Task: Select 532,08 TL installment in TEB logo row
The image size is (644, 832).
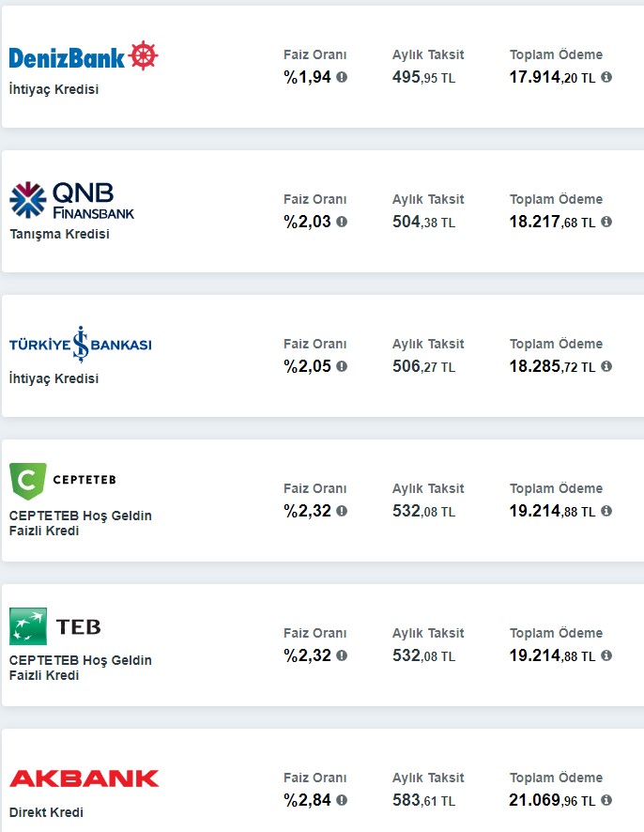Action: (x=423, y=655)
